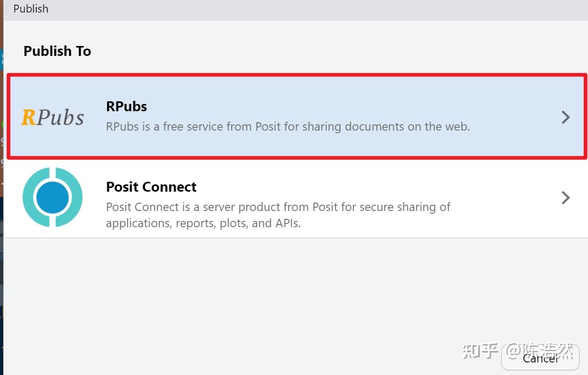The height and width of the screenshot is (375, 588).
Task: Click the Posit Connect circular logo
Action: point(52,197)
